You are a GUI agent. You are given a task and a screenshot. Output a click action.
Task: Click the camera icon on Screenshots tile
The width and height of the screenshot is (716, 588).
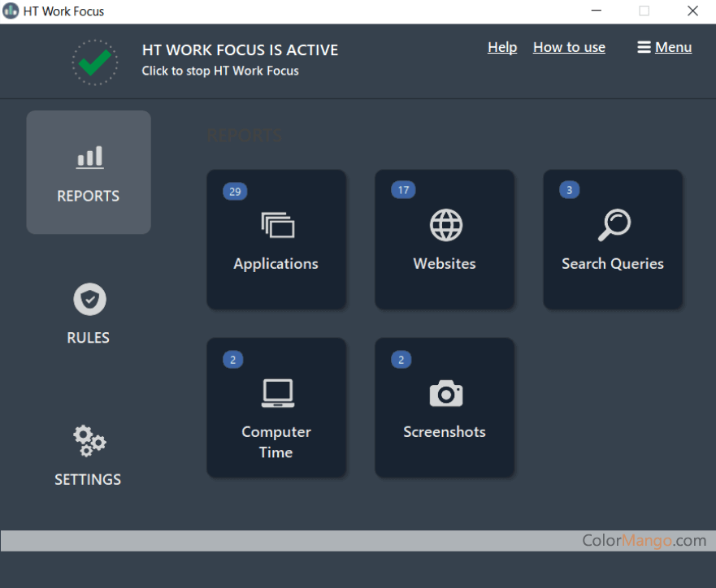[x=445, y=393]
